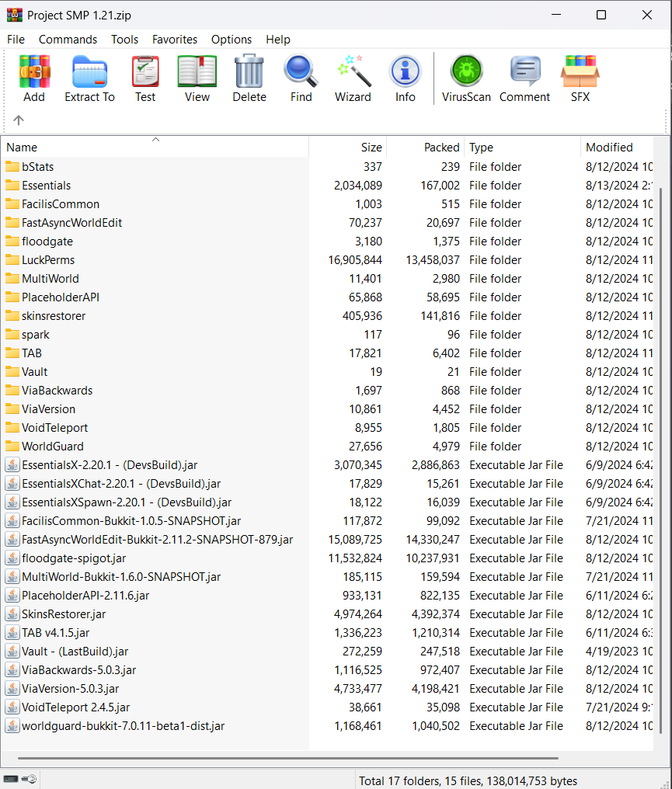
Task: Select PlaceholderAPI-2.11.6.jar
Action: tap(327, 596)
